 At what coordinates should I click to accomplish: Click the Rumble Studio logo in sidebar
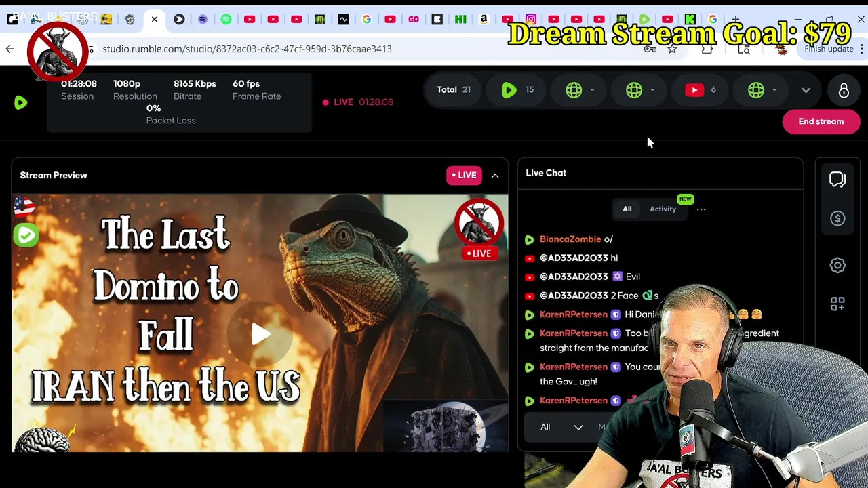click(x=21, y=103)
